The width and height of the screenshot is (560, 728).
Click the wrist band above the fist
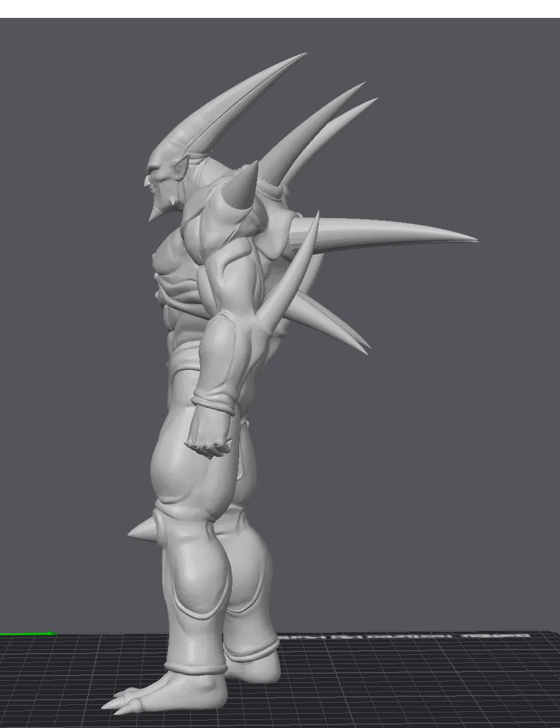[x=213, y=400]
